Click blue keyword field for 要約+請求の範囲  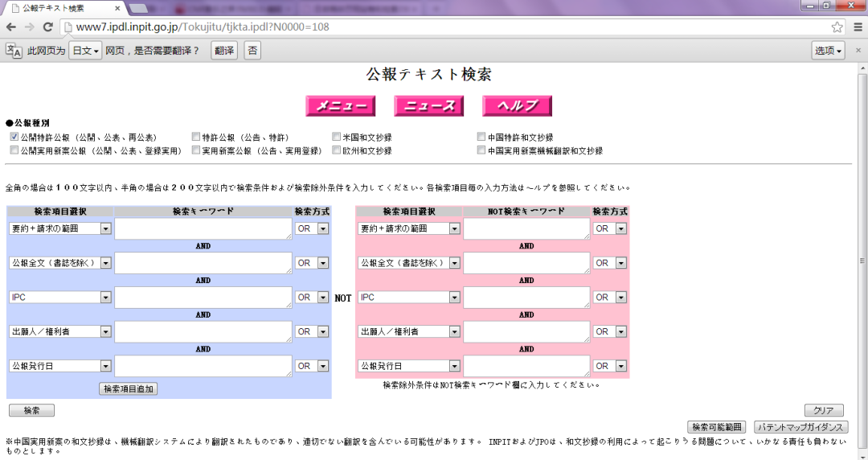pyautogui.click(x=203, y=228)
